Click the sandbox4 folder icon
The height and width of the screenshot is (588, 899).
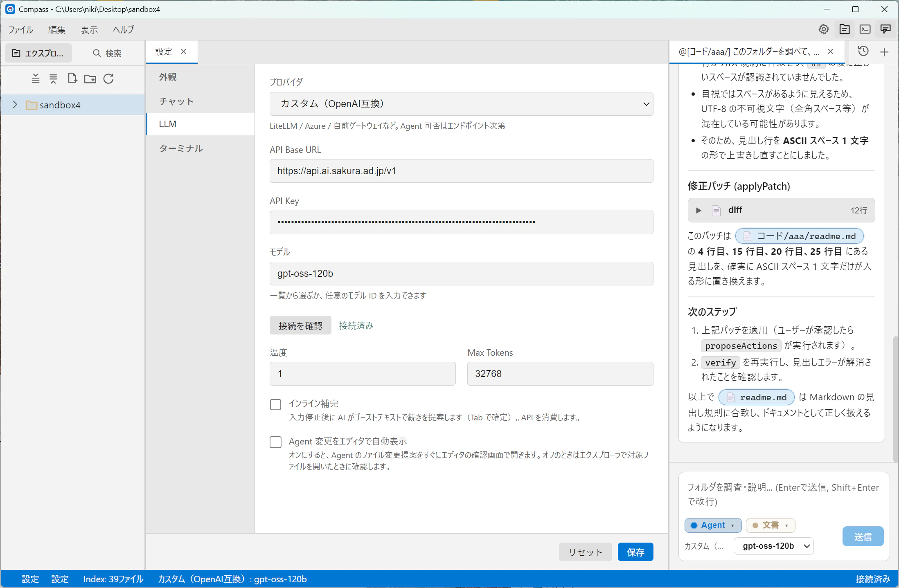coord(32,105)
